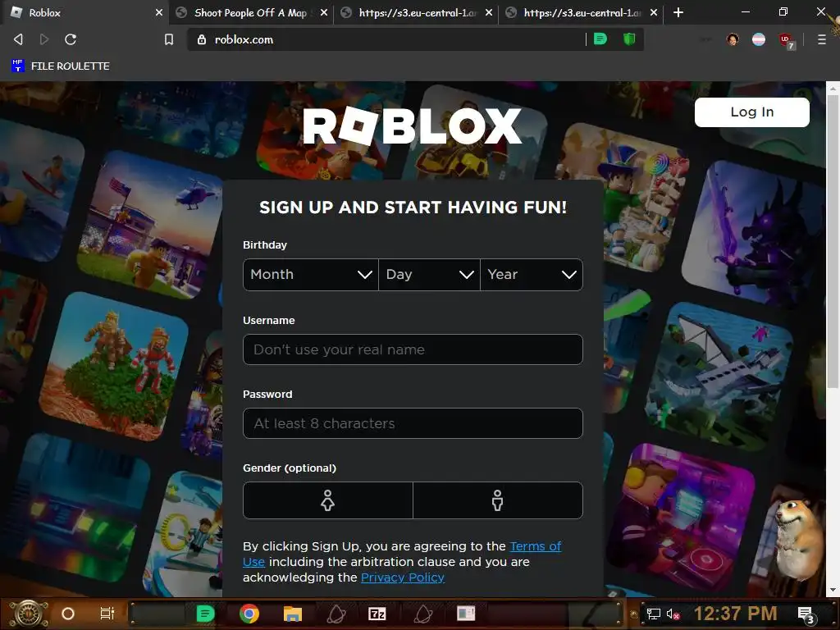Open Cortana circle icon on the taskbar
The width and height of the screenshot is (840, 630).
[68, 614]
